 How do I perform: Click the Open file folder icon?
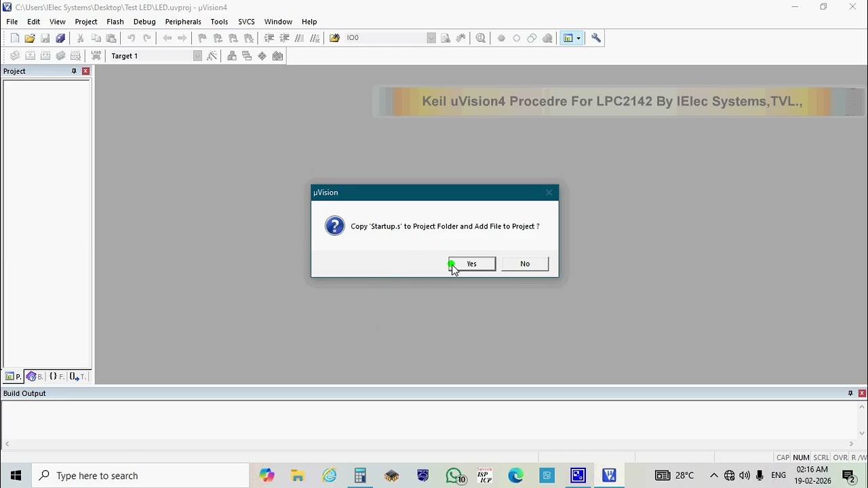click(30, 38)
